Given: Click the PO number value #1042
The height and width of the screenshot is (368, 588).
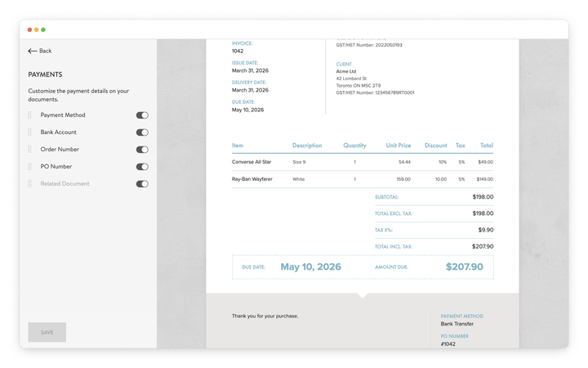Looking at the screenshot, I should (x=448, y=344).
